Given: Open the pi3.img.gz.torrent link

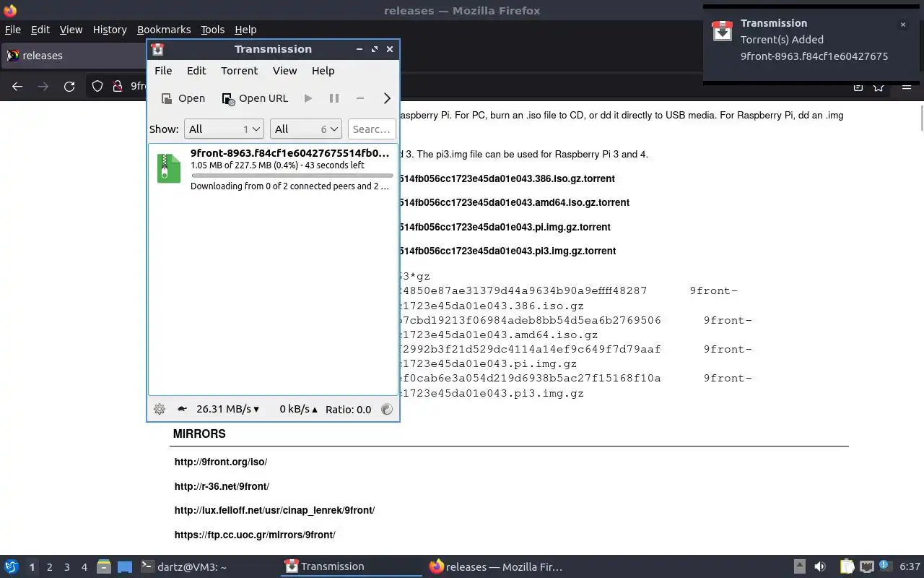Looking at the screenshot, I should (x=507, y=251).
